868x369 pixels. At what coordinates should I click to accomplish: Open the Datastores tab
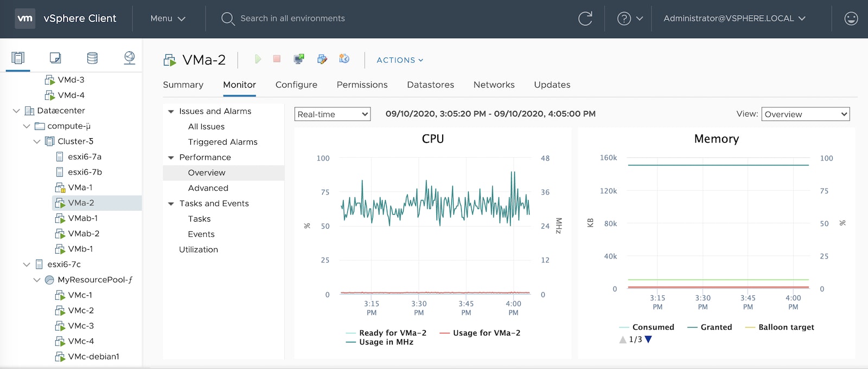point(430,85)
